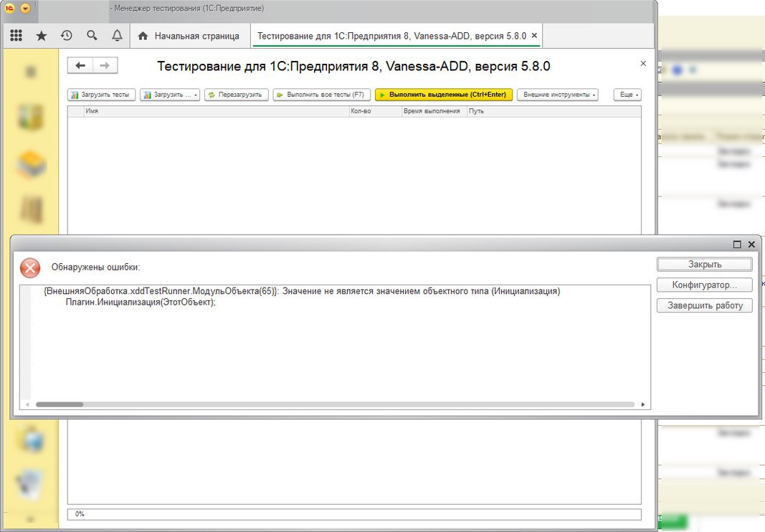Click the red error icon
765x532 pixels.
(x=30, y=268)
